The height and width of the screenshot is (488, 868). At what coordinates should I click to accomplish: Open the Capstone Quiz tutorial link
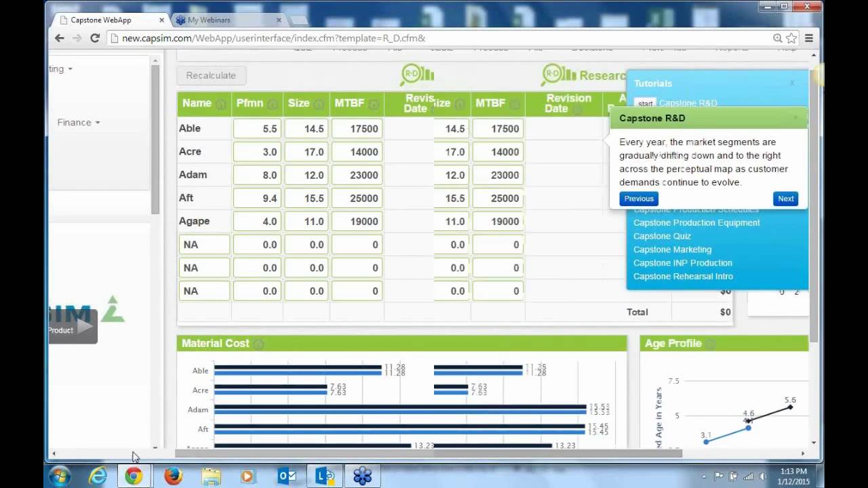pyautogui.click(x=662, y=237)
